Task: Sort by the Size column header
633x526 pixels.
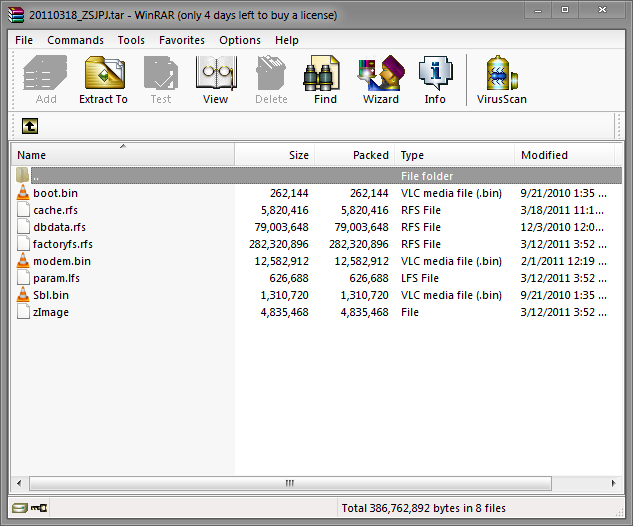Action: tap(275, 155)
